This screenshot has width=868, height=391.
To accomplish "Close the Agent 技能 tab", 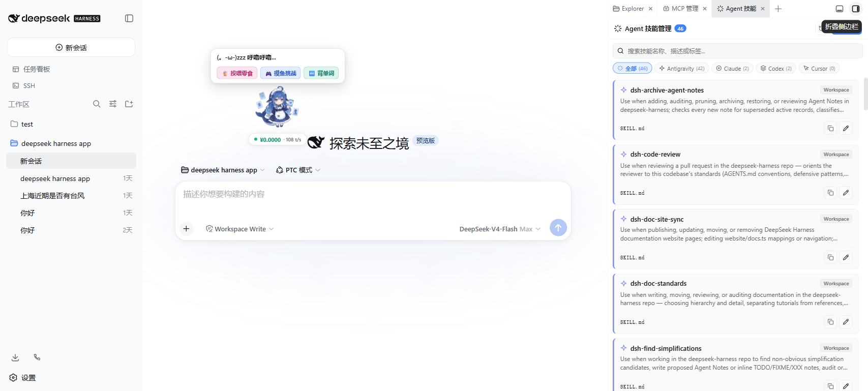I will pos(763,9).
